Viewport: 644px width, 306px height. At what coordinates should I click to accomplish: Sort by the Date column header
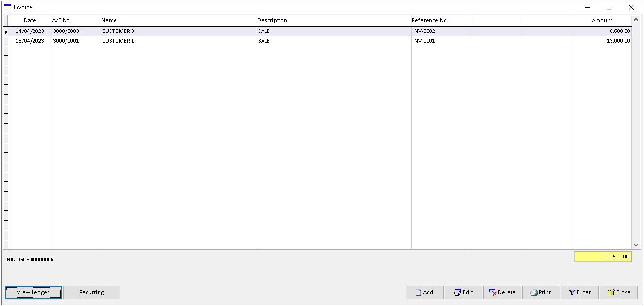[x=30, y=20]
